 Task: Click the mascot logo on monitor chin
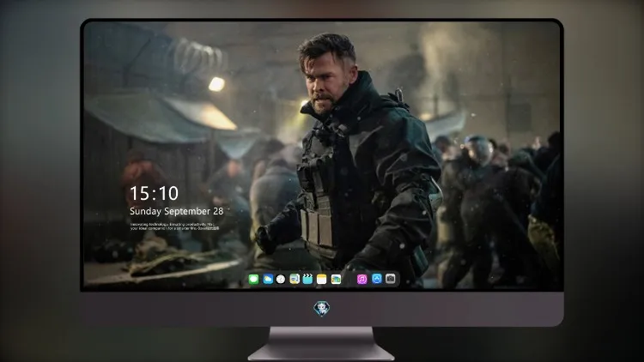(322, 309)
